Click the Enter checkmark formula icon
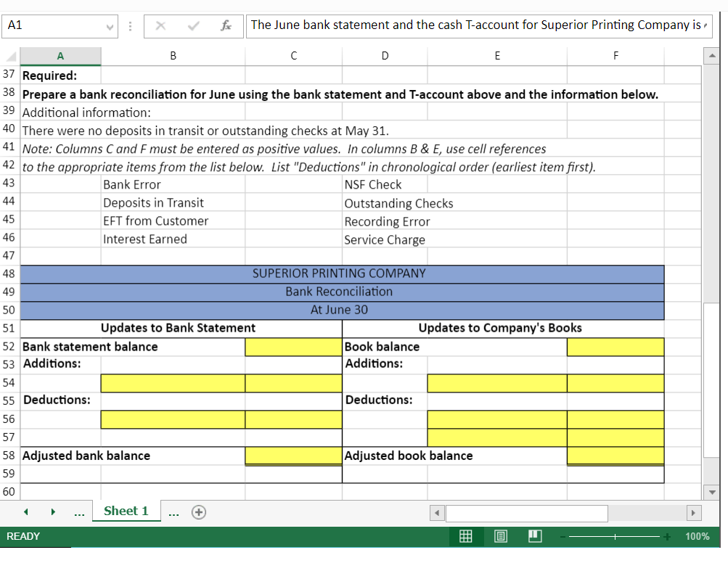728x563 pixels. (x=193, y=25)
